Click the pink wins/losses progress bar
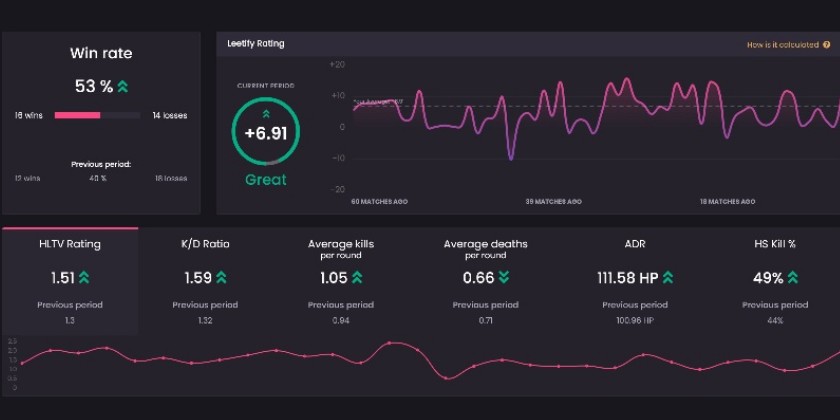The width and height of the screenshot is (840, 420). click(x=78, y=115)
